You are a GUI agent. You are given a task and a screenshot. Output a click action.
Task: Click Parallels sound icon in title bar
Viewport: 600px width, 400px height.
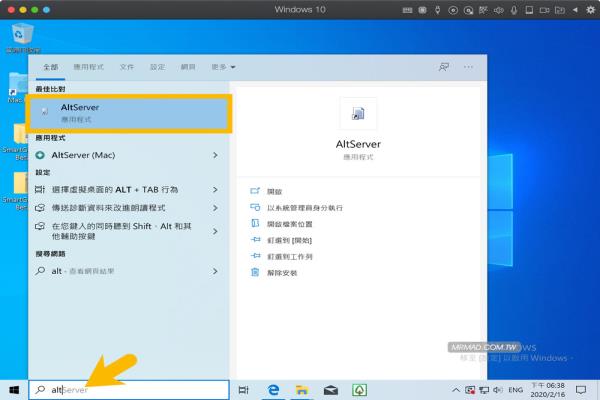[x=499, y=10]
